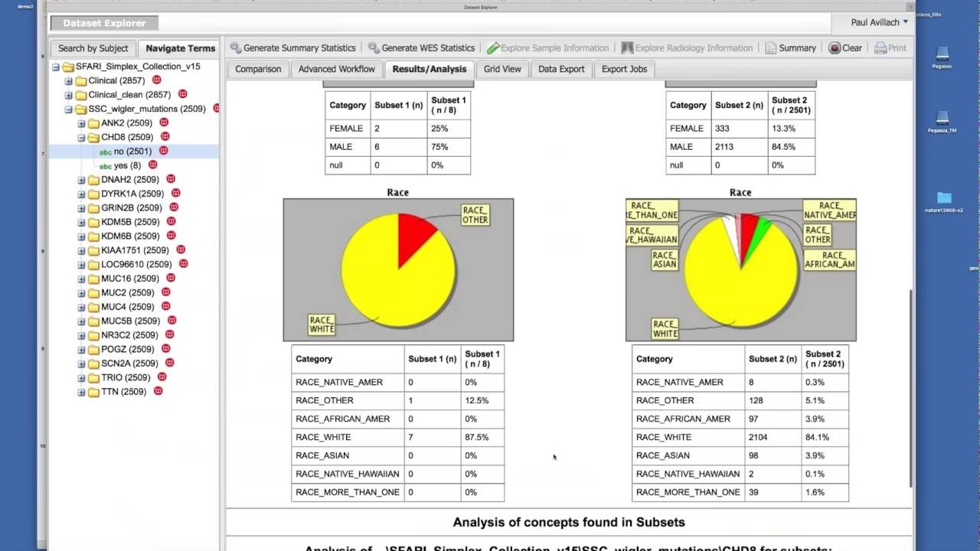Select the POGZ (2509) tree item
Viewport: 980px width, 551px height.
click(128, 349)
